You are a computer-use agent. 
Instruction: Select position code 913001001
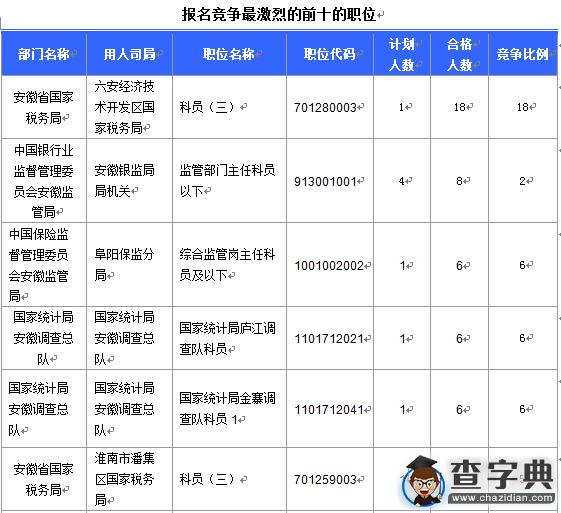point(325,181)
